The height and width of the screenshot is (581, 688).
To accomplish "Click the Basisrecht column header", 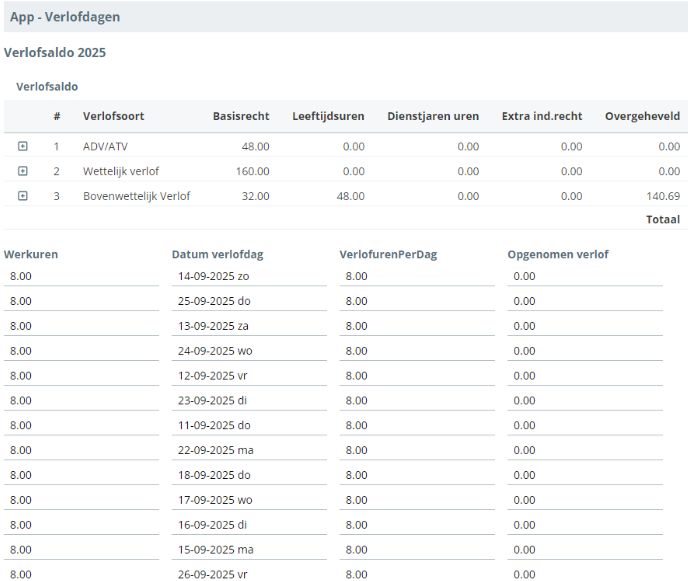I will [241, 116].
